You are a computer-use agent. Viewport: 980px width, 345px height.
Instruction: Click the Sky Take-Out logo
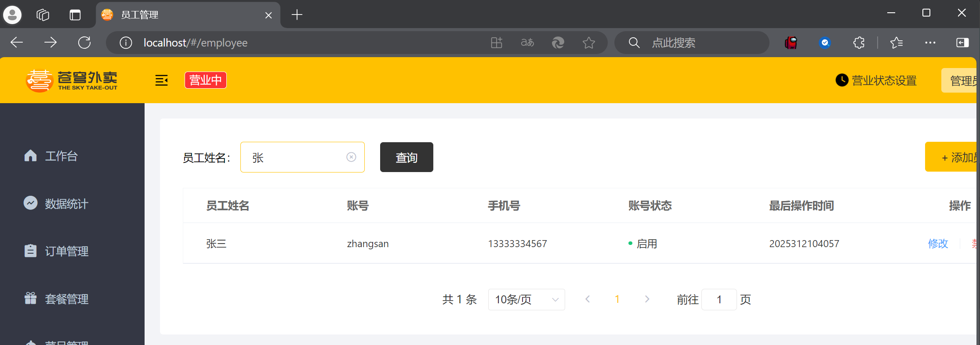pyautogui.click(x=72, y=80)
